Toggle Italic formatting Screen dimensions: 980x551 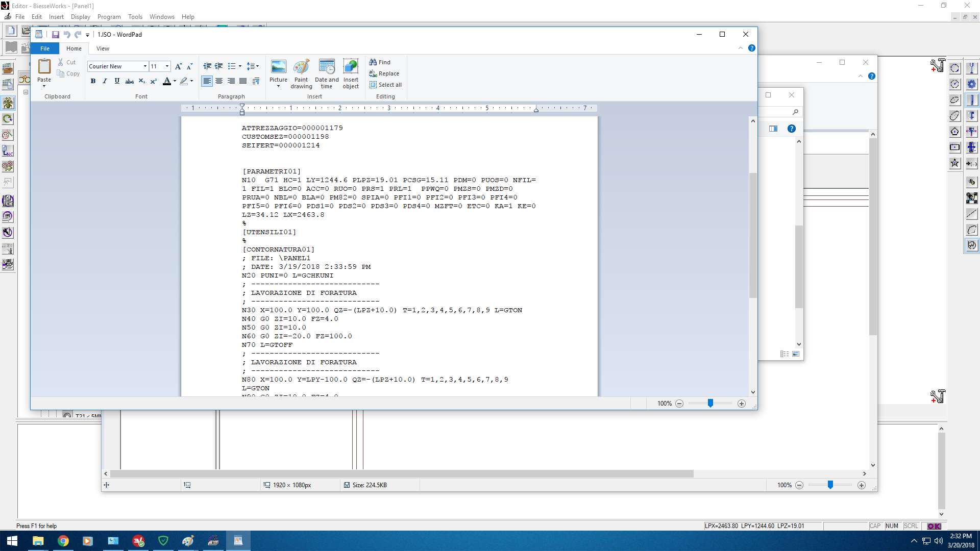[x=105, y=81]
